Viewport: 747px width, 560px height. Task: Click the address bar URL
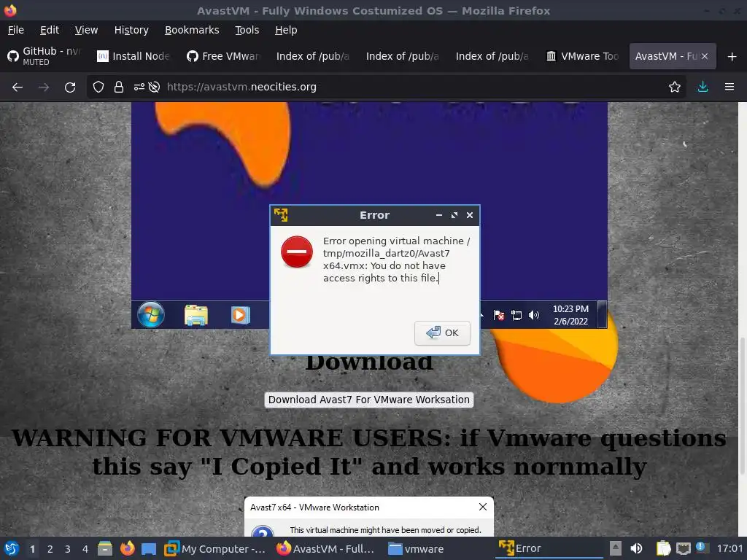point(241,87)
